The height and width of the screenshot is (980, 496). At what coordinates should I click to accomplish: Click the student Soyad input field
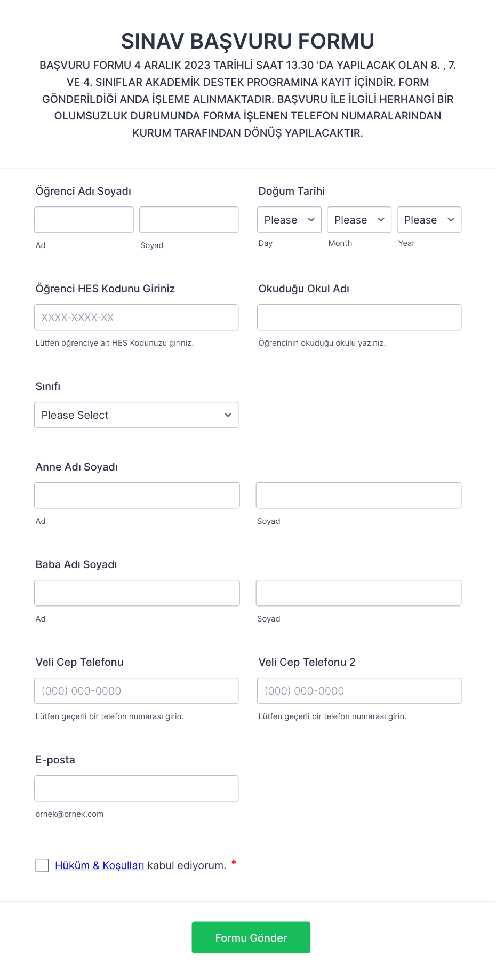click(x=188, y=219)
